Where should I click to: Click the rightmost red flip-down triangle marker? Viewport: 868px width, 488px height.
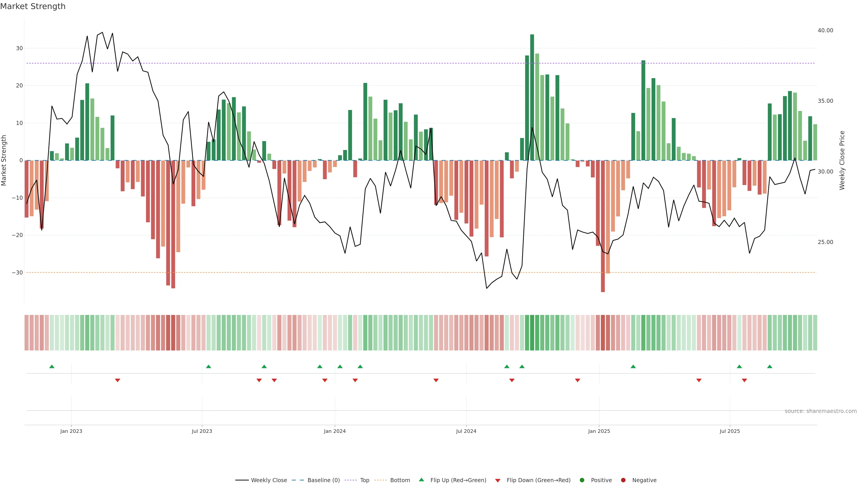744,380
